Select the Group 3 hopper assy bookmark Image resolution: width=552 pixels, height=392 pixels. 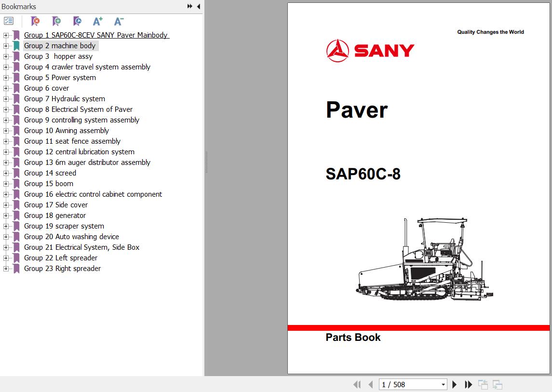click(x=58, y=56)
